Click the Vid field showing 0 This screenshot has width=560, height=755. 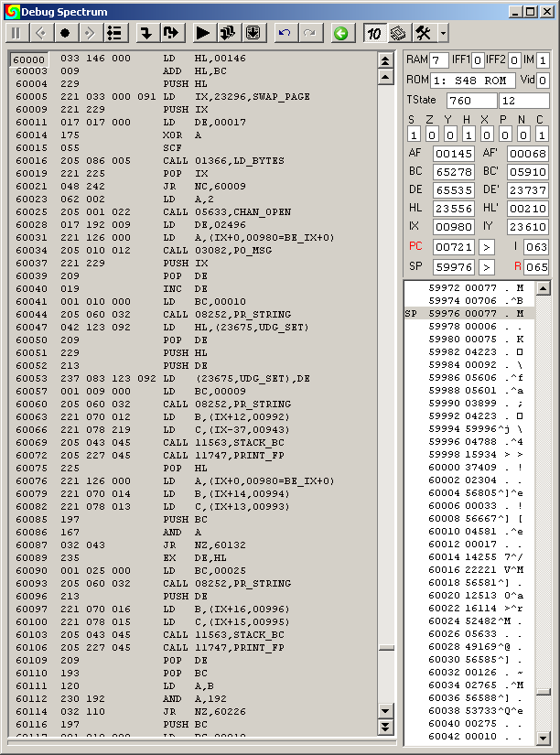(x=543, y=81)
